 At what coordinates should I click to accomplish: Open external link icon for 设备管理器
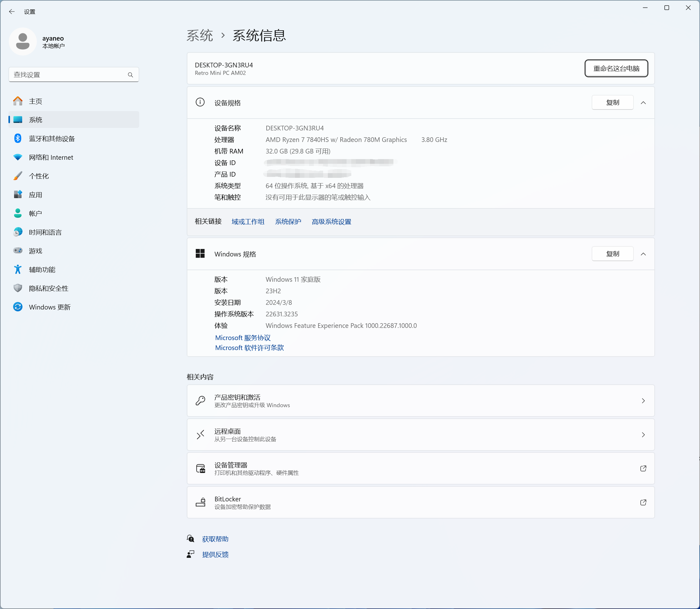[x=643, y=469]
